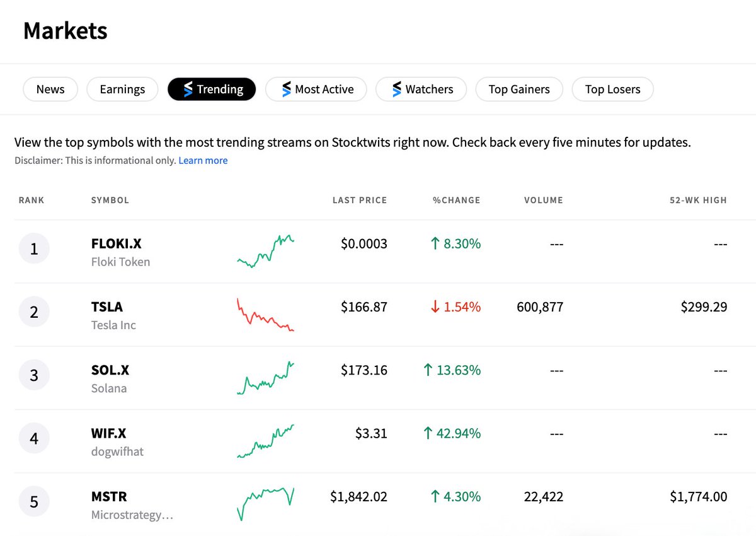This screenshot has width=756, height=536.
Task: Click the $299.29 52-week high
Action: click(704, 307)
